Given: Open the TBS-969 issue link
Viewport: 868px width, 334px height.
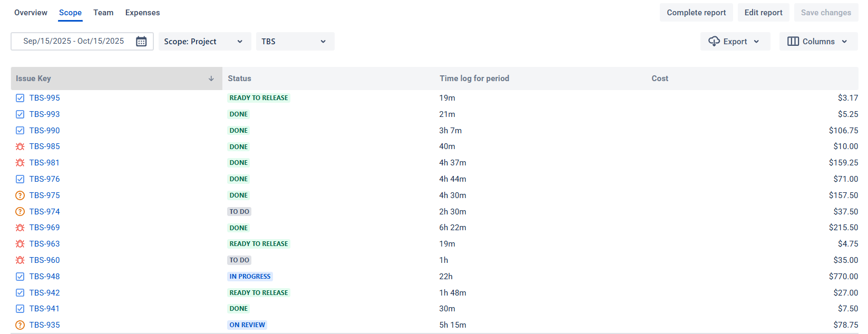Looking at the screenshot, I should click(x=45, y=228).
